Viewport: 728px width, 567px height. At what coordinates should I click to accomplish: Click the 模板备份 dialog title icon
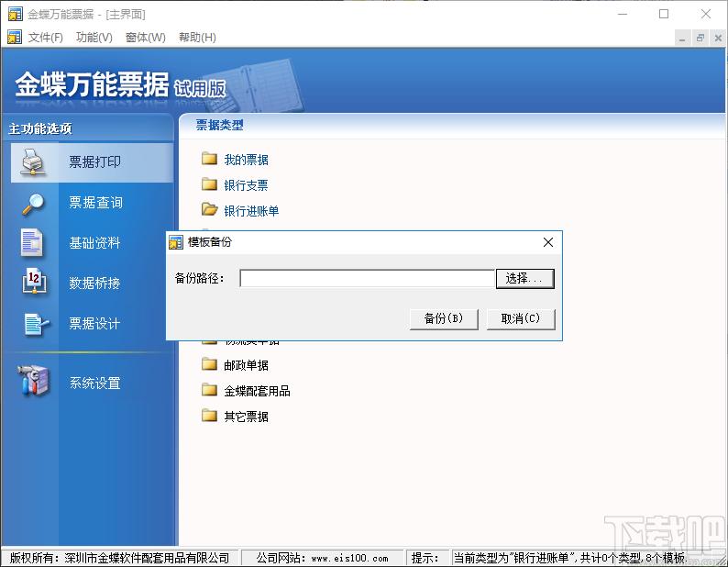coord(176,242)
